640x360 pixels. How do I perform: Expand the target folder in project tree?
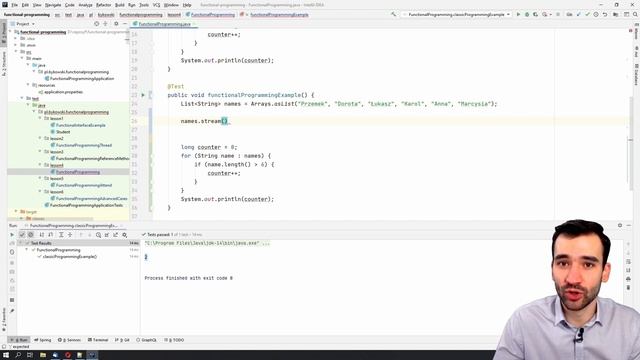point(17,211)
